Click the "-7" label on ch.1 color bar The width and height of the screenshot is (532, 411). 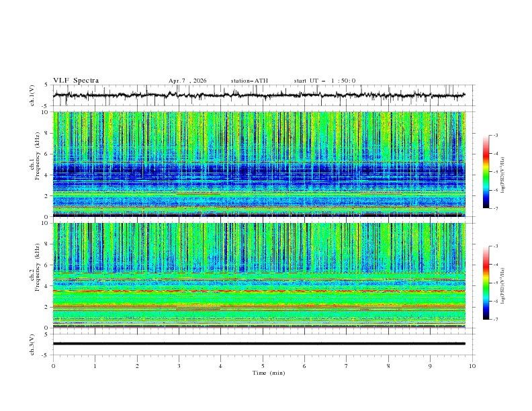click(496, 208)
